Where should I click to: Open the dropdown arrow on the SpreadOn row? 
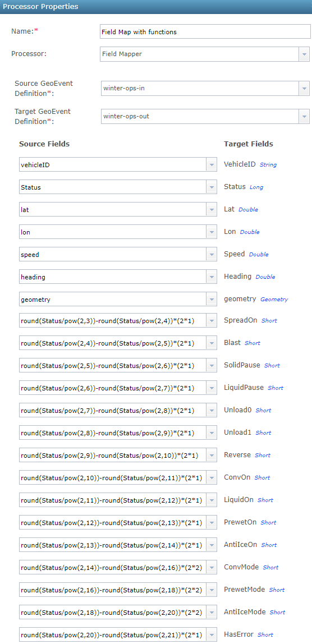(212, 320)
